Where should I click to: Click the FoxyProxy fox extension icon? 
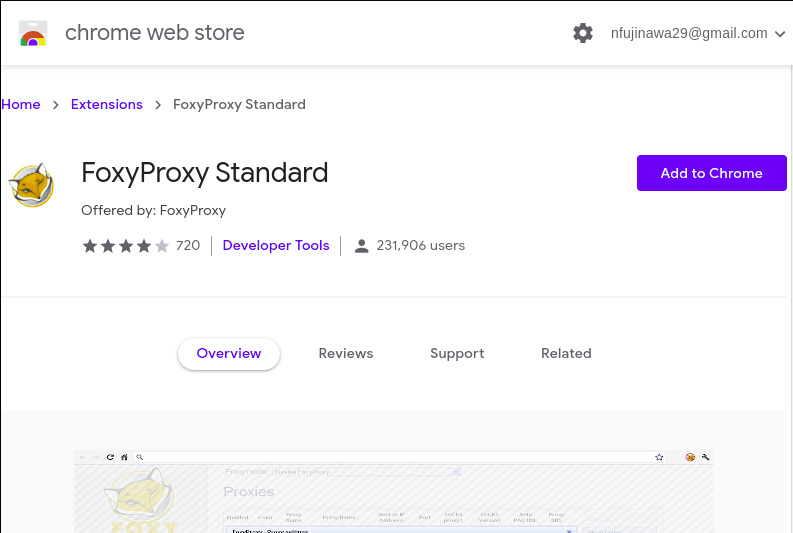[x=32, y=185]
